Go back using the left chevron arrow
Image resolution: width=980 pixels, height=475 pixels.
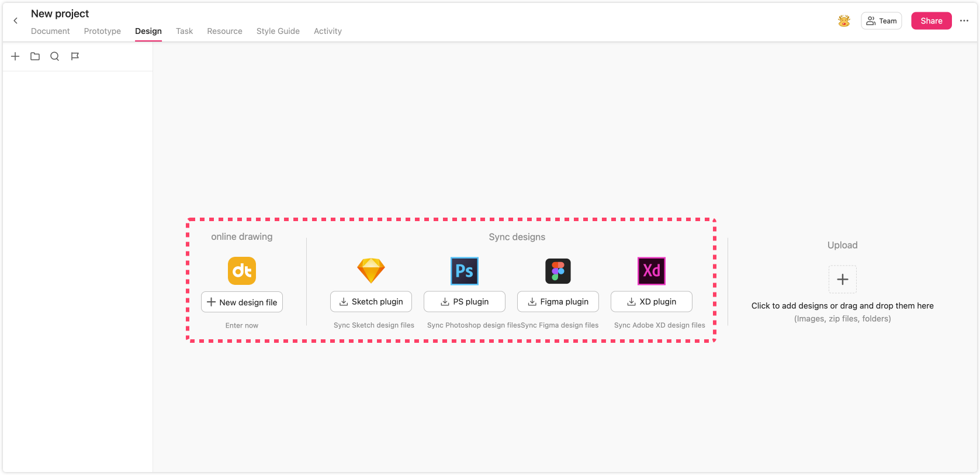[16, 20]
